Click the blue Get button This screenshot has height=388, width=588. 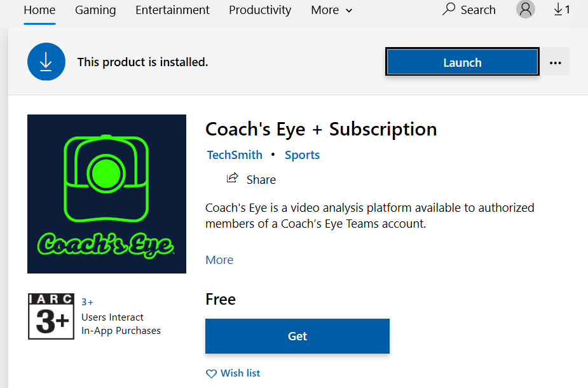[x=297, y=336]
